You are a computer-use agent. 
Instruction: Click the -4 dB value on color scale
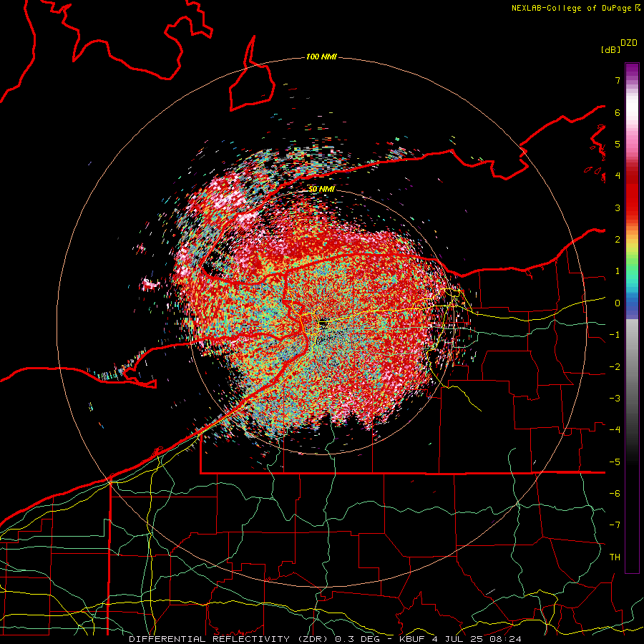pyautogui.click(x=615, y=429)
